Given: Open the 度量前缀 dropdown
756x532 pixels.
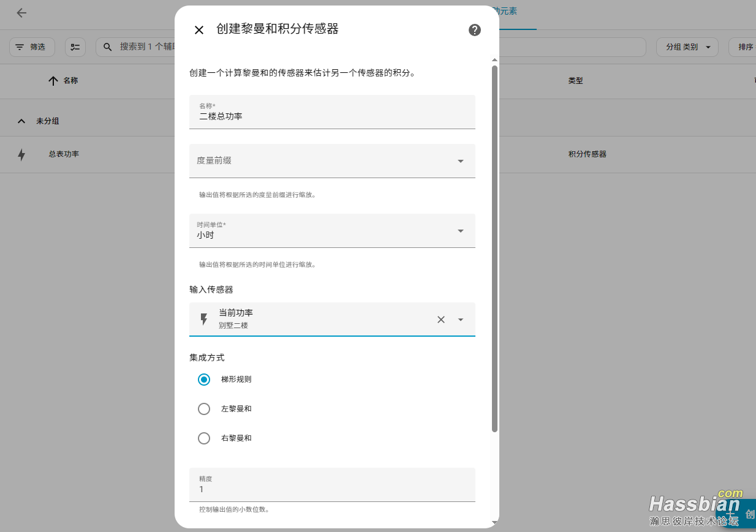Looking at the screenshot, I should (460, 161).
